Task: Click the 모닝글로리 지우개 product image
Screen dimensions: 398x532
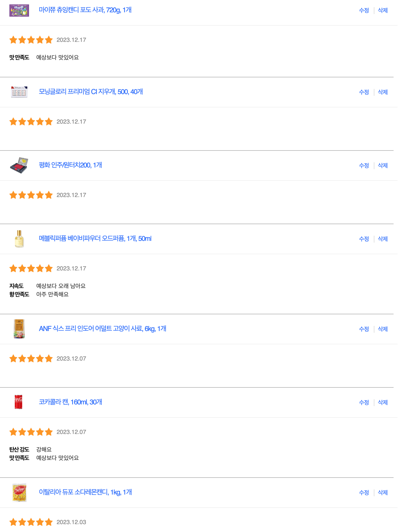Action: click(x=19, y=92)
